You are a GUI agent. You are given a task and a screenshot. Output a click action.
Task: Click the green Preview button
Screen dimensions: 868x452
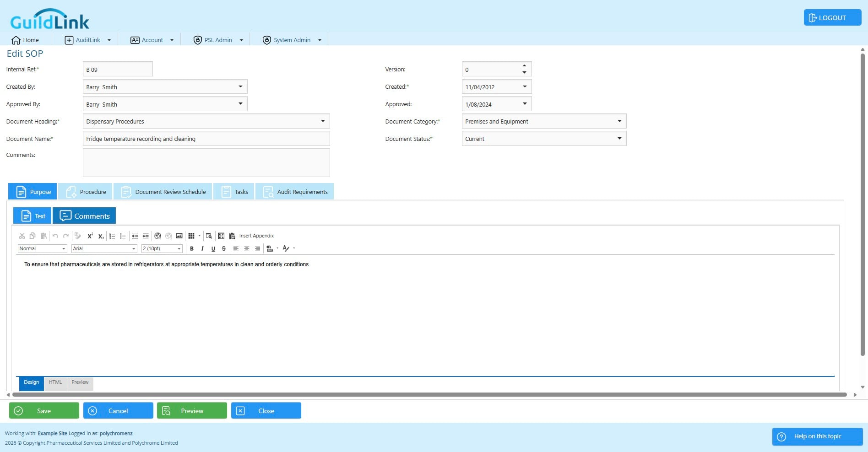coord(192,411)
